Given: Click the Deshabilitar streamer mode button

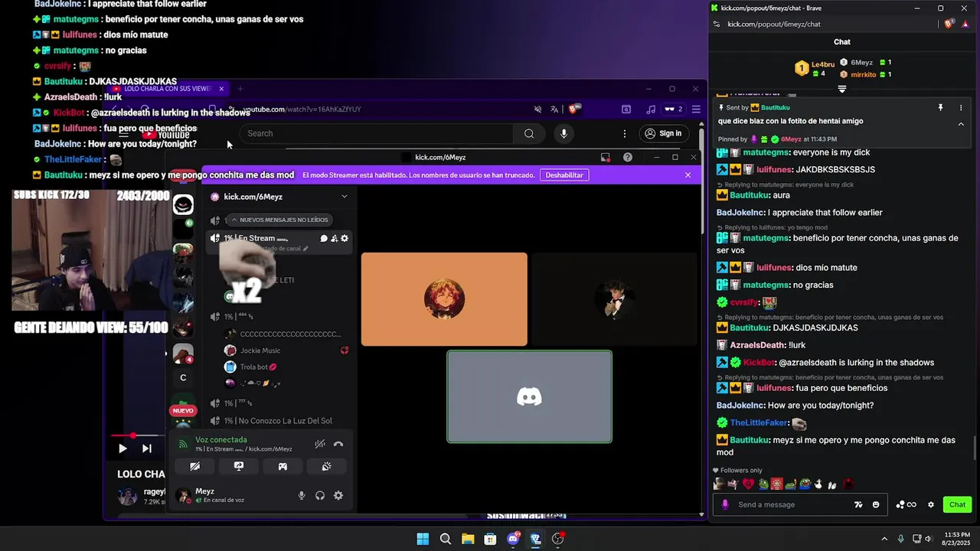Looking at the screenshot, I should [x=564, y=175].
